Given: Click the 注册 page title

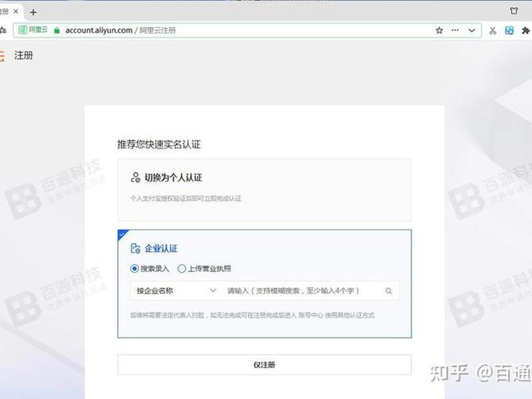Looking at the screenshot, I should (x=23, y=55).
